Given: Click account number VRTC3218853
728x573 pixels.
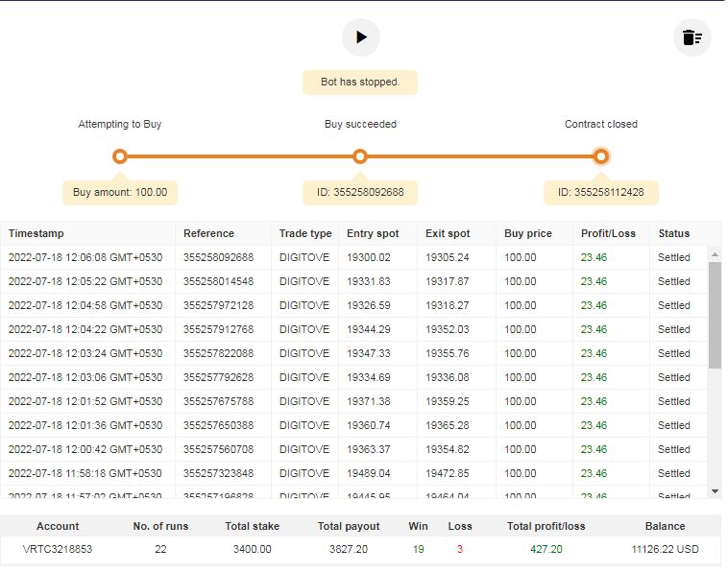Looking at the screenshot, I should pos(58,549).
